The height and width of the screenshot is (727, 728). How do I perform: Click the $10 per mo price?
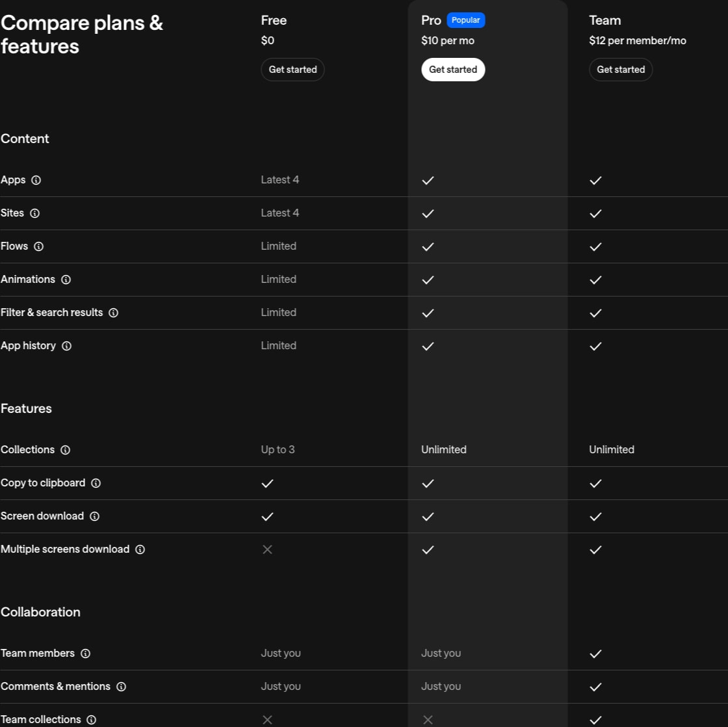point(448,41)
